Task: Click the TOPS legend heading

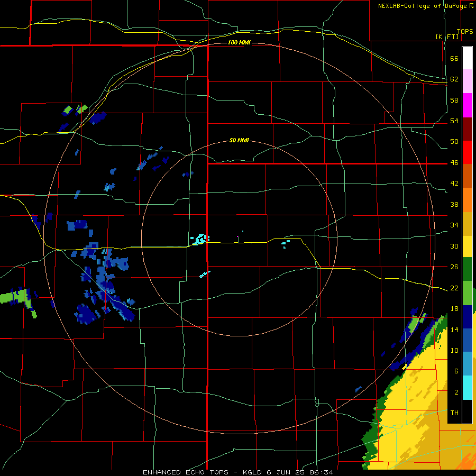Action: tap(465, 31)
